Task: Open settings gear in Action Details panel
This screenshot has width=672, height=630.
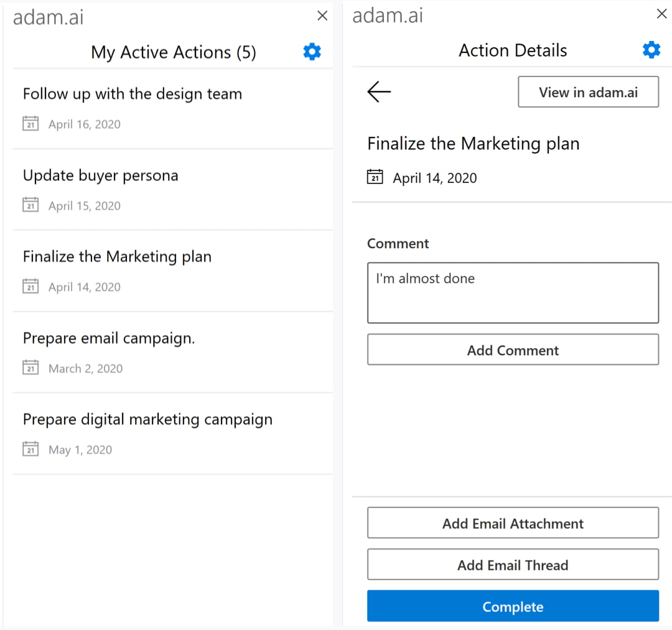Action: pyautogui.click(x=651, y=50)
